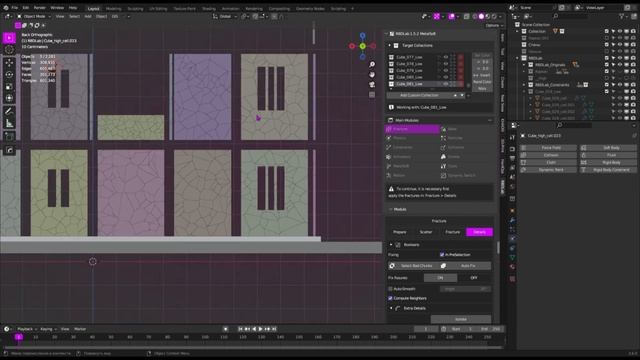Select the Add Cube tool
The image size is (640, 360).
click(9, 136)
